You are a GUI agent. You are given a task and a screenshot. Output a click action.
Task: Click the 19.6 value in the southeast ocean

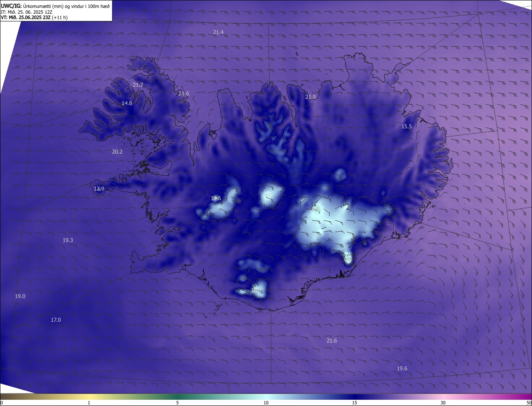coord(402,368)
